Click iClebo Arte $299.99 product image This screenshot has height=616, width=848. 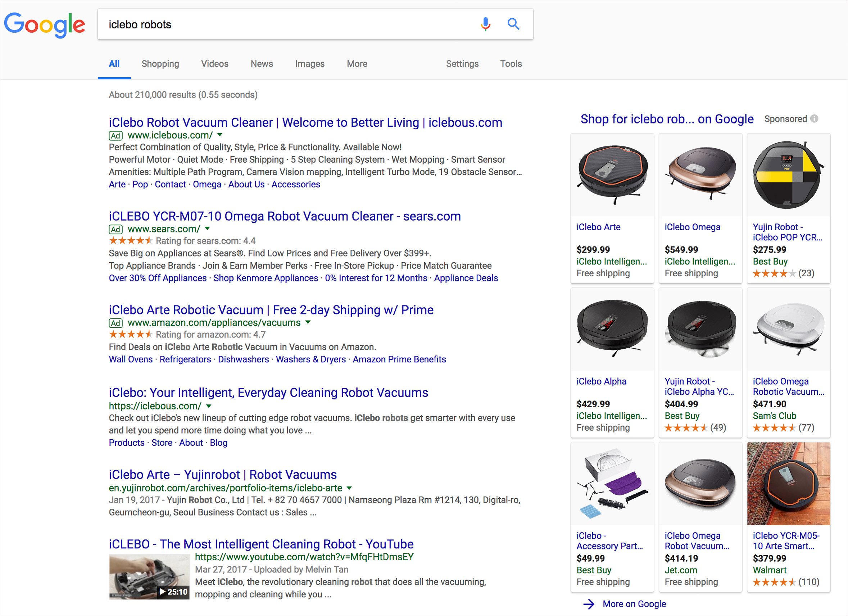(612, 175)
